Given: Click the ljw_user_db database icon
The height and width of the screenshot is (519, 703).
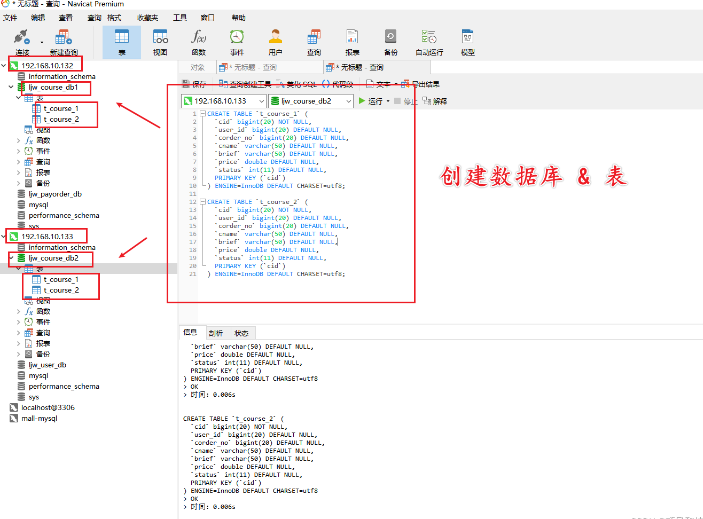Looking at the screenshot, I should 21,365.
